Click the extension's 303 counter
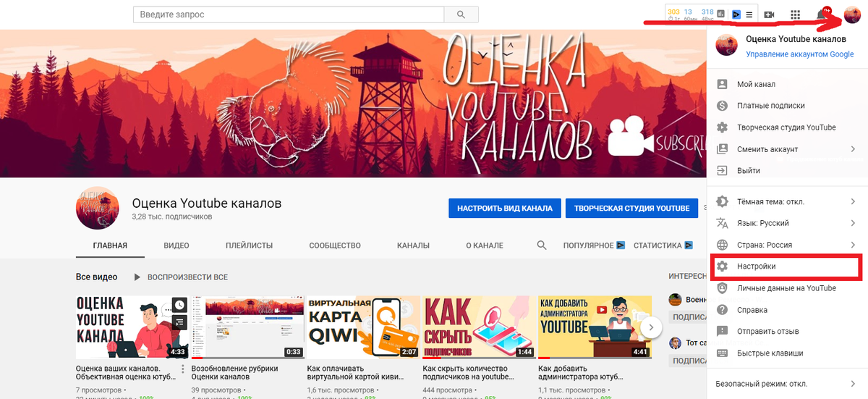 (x=673, y=12)
